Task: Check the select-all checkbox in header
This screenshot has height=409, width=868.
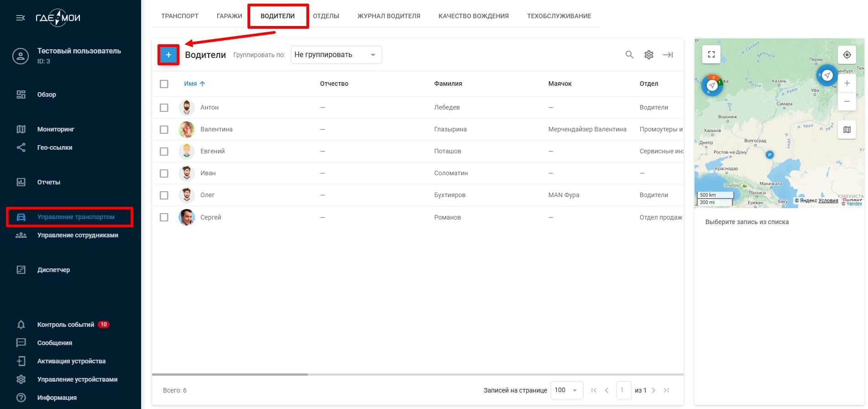Action: (164, 84)
